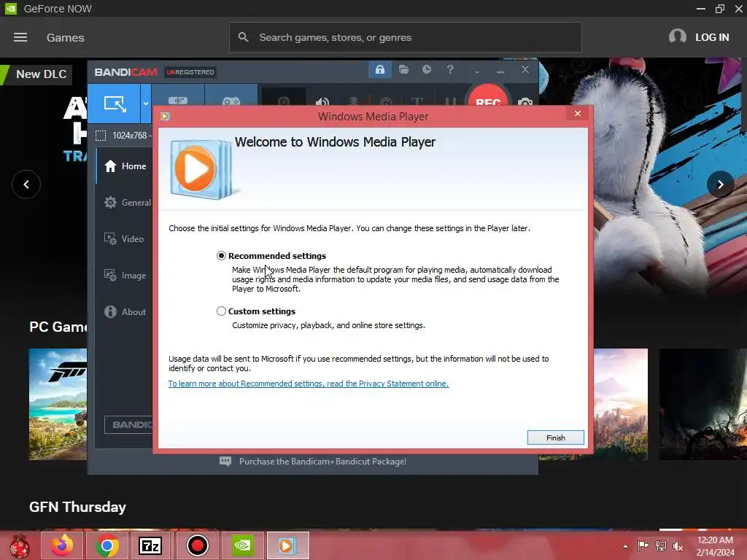Click the GeForce NOW search field

406,37
